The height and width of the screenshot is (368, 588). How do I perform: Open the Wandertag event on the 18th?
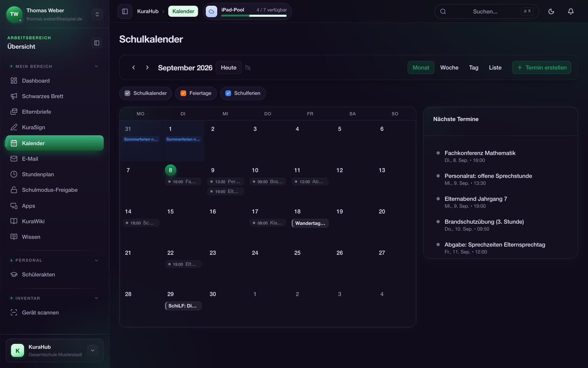click(x=310, y=223)
